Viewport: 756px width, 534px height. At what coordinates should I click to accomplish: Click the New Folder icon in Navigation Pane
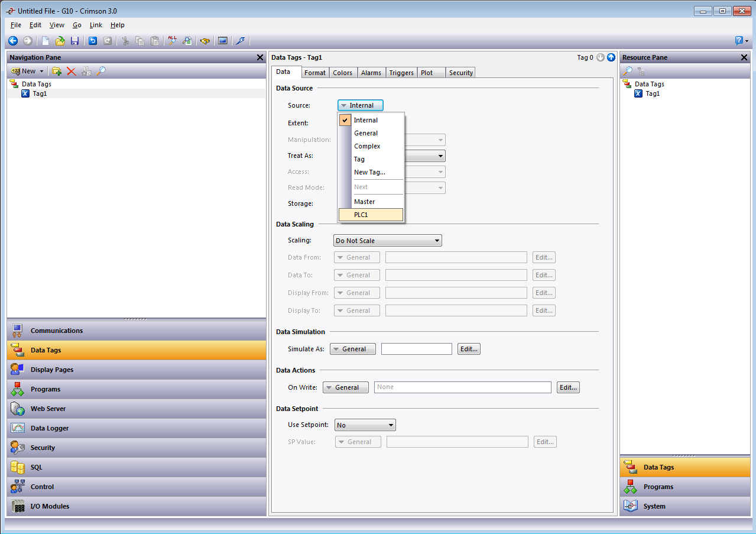click(x=57, y=71)
